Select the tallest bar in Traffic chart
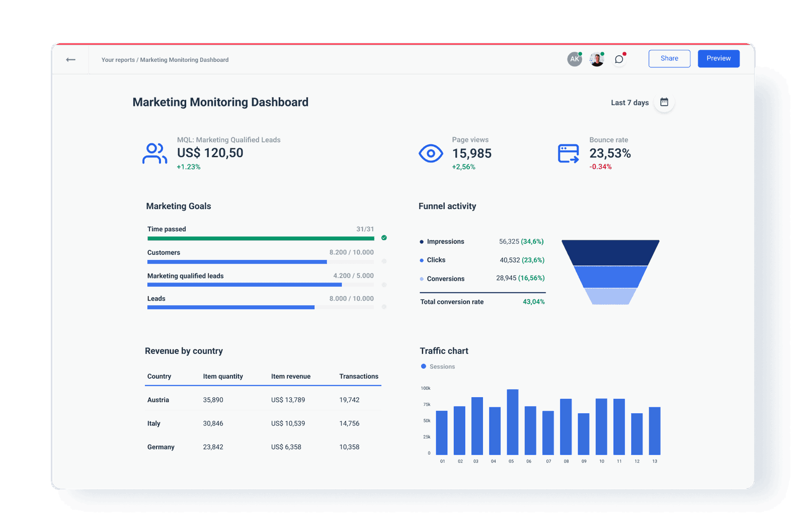 click(x=512, y=422)
